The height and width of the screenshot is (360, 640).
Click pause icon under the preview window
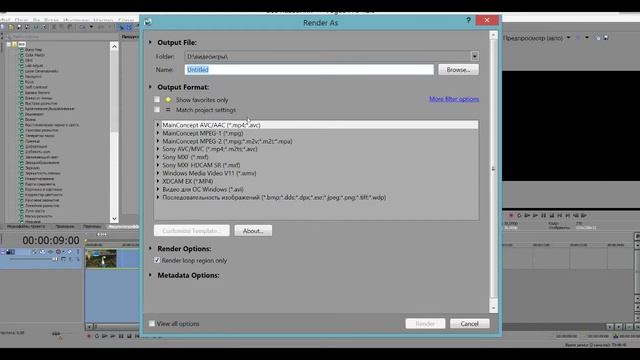(x=544, y=215)
